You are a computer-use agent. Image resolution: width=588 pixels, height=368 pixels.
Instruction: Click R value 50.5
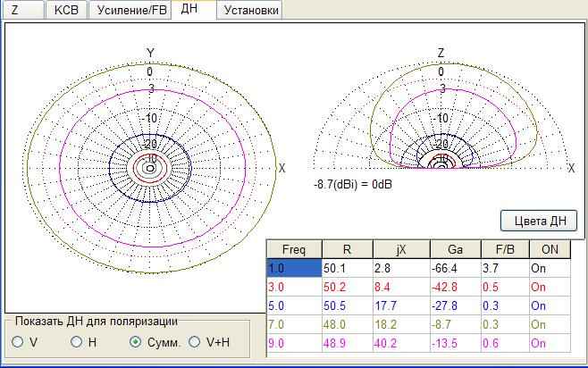click(x=348, y=305)
